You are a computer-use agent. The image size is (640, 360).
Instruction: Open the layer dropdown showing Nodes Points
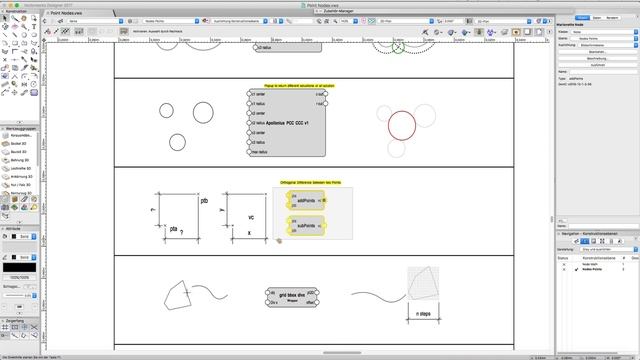point(170,21)
